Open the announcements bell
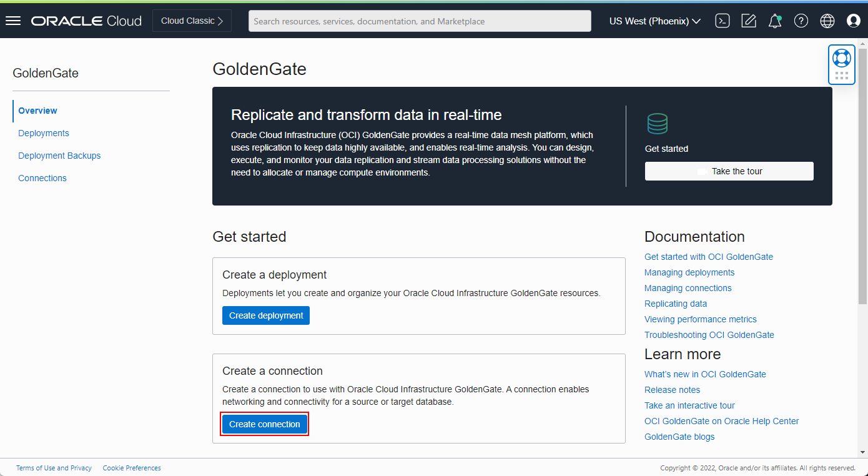Viewport: 868px width, 476px height. 775,21
